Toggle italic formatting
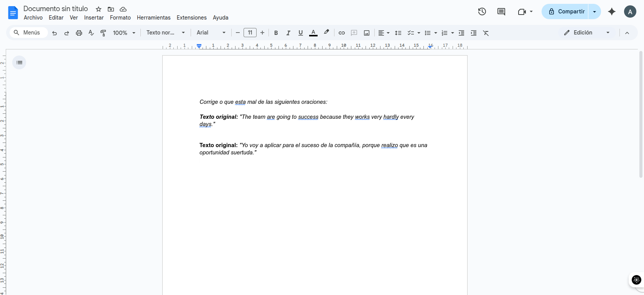Image resolution: width=644 pixels, height=295 pixels. tap(288, 33)
